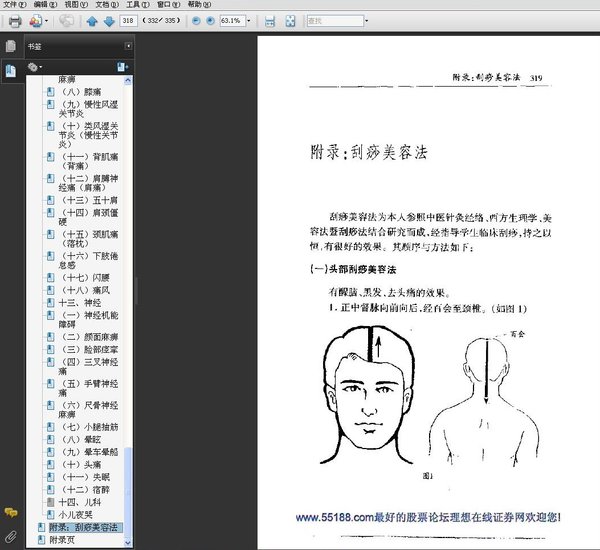
Task: Open the collaborate/share files tool icon
Action: click(35, 21)
